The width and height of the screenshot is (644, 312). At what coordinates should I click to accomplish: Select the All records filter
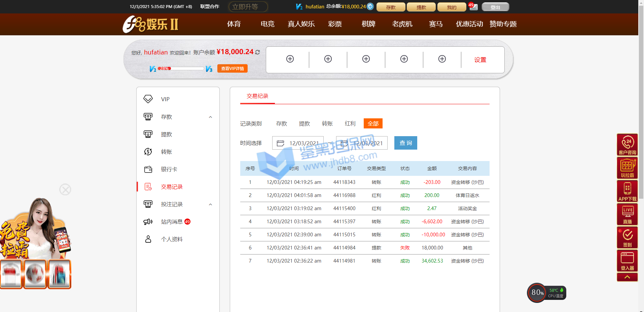click(x=373, y=124)
